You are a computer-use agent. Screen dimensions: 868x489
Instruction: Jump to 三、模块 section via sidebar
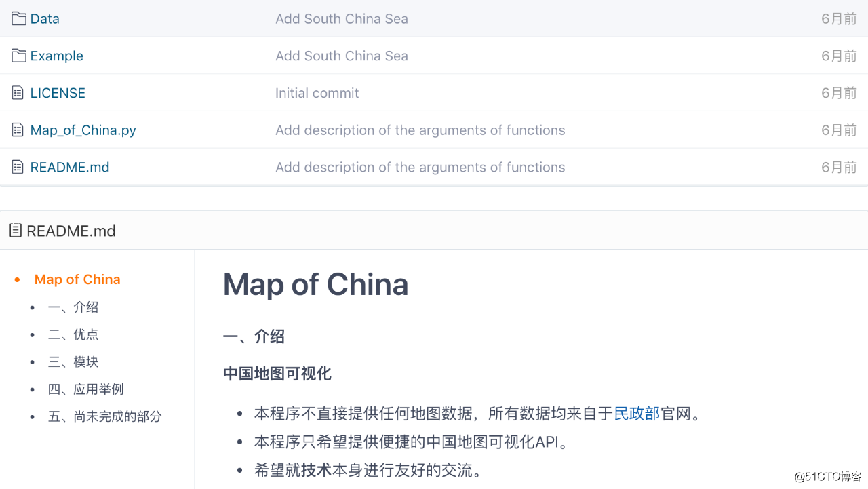tap(73, 361)
